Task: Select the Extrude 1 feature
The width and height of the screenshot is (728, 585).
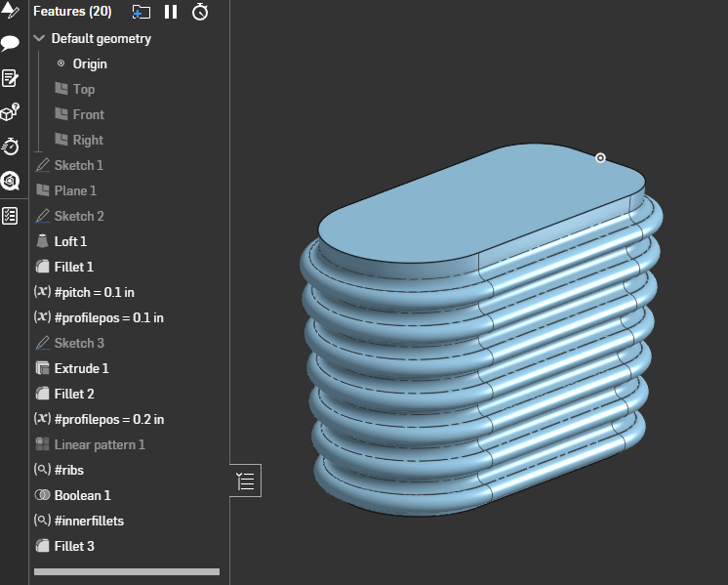Action: click(81, 368)
